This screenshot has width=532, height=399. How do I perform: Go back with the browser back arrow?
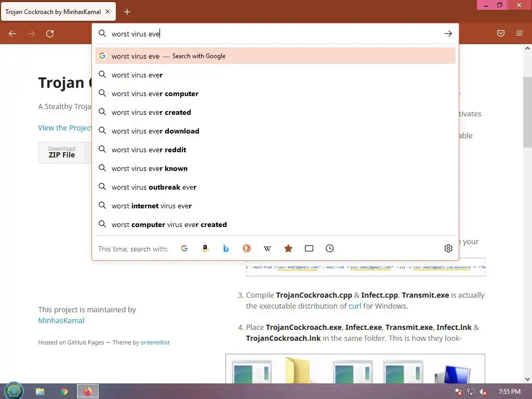point(12,34)
